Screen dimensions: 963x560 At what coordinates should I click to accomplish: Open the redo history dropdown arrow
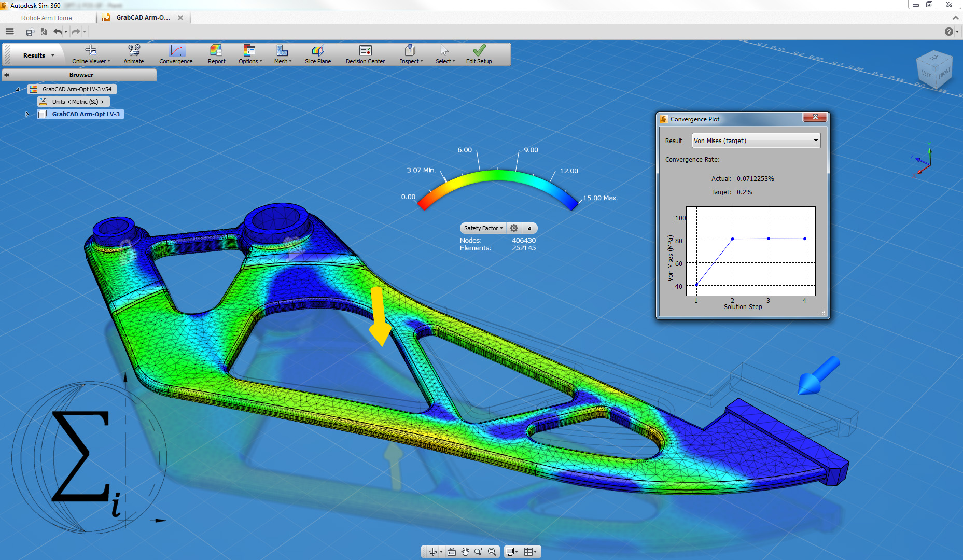[85, 32]
